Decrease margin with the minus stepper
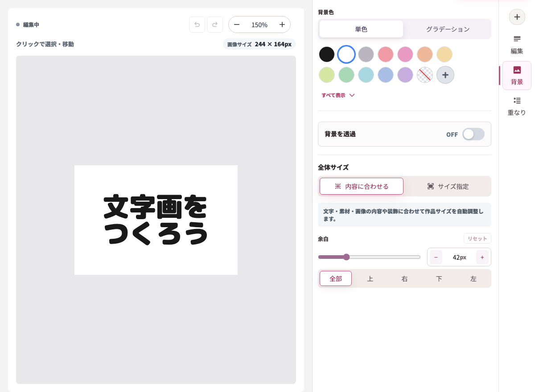535x392 pixels. click(436, 257)
